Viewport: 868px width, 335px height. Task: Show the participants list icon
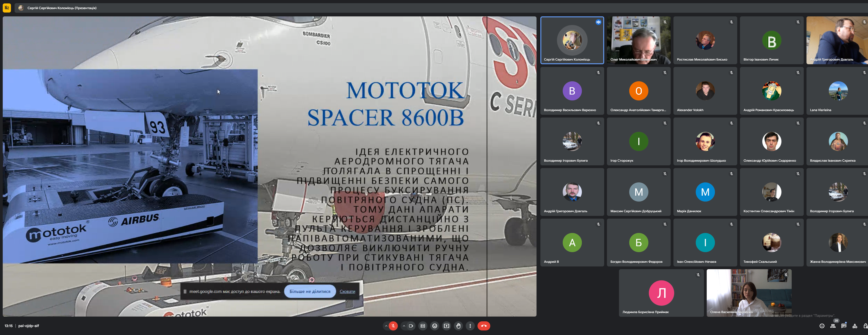click(833, 326)
